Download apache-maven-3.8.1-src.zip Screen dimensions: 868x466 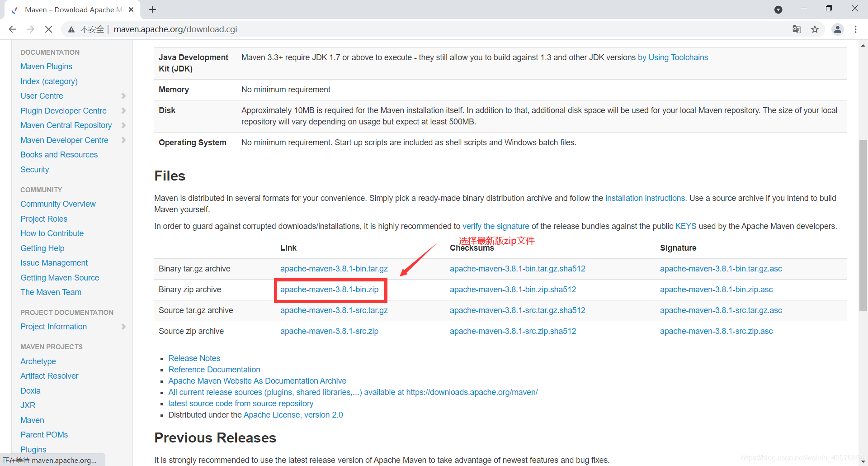coord(329,331)
